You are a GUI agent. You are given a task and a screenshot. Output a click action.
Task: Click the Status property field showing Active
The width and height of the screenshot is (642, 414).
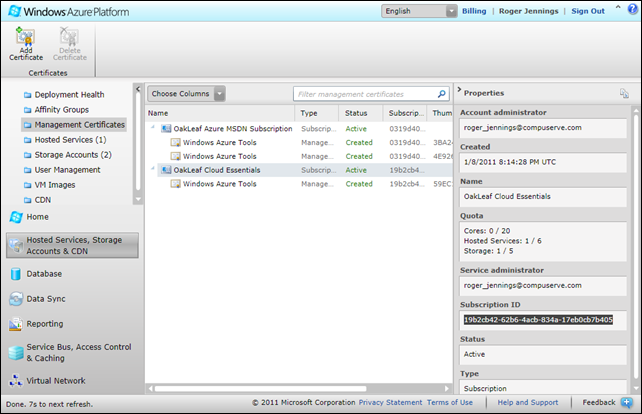[543, 355]
